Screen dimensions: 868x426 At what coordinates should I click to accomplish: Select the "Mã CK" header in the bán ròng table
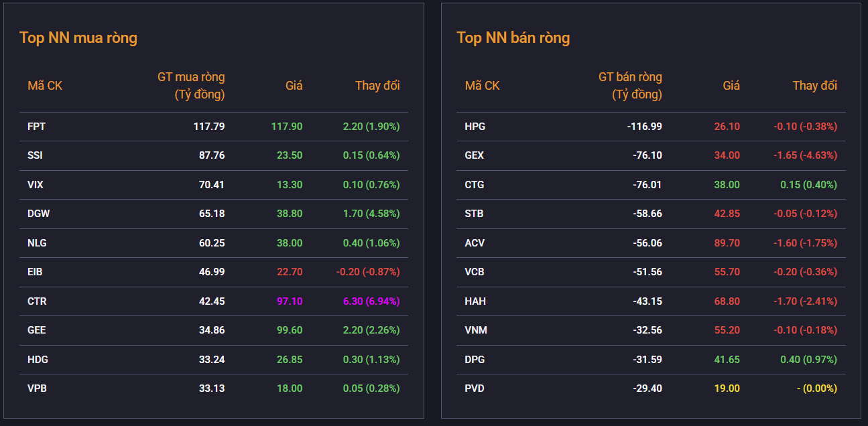point(483,86)
